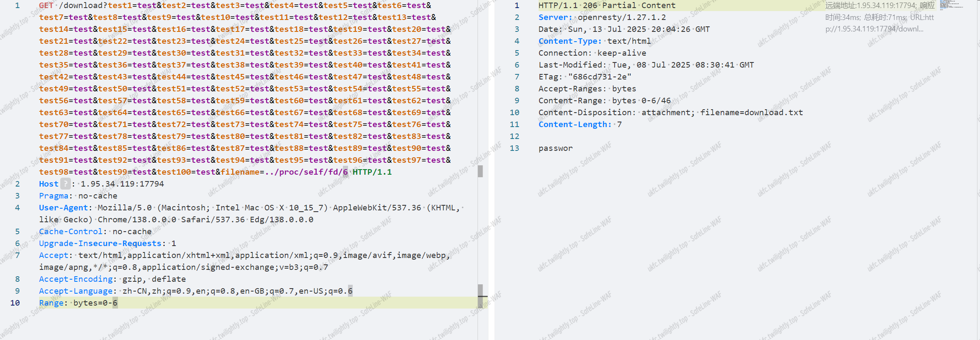Click the question mark icon beside Host
Image resolution: width=980 pixels, height=340 pixels.
pyautogui.click(x=65, y=184)
